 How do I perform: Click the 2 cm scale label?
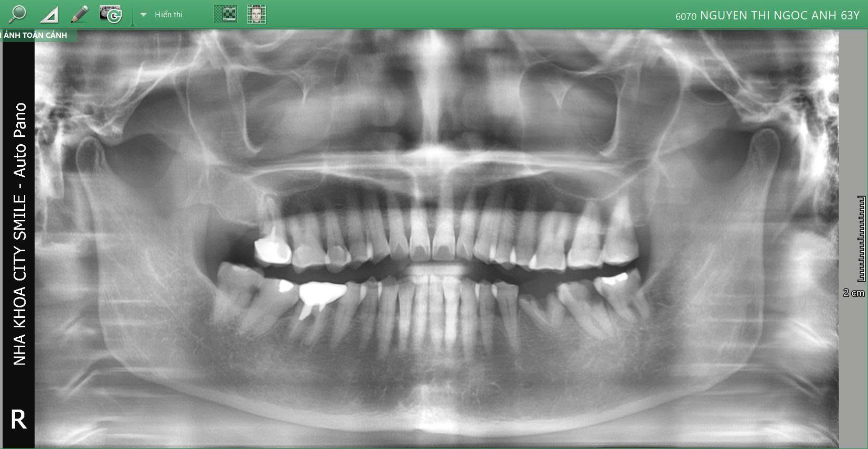(x=853, y=293)
